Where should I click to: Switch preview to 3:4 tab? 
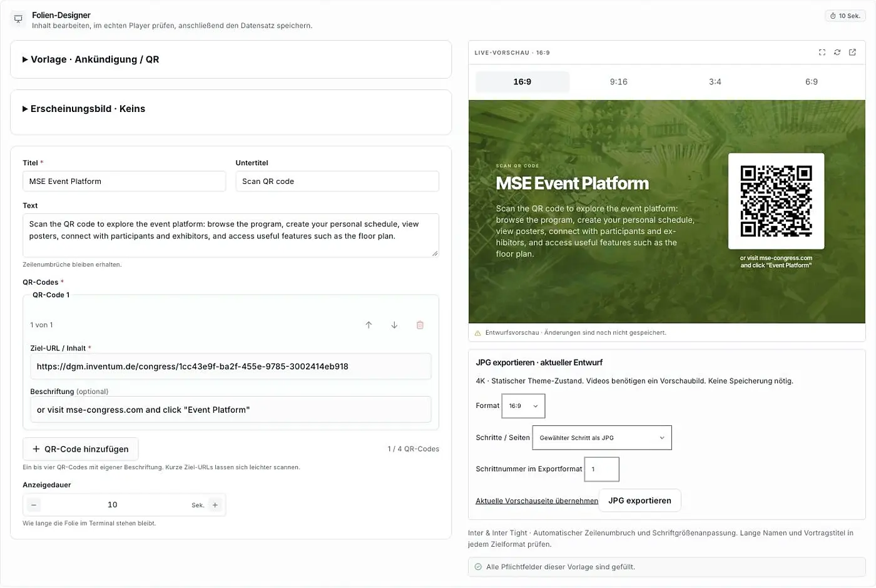pos(715,82)
